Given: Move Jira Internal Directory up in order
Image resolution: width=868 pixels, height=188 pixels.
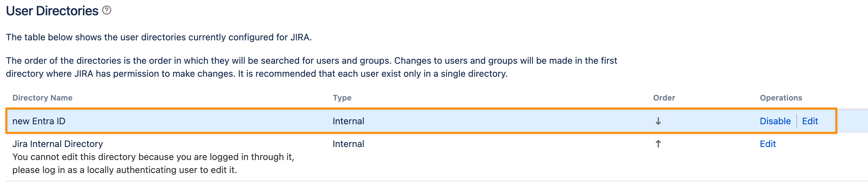Looking at the screenshot, I should 658,144.
